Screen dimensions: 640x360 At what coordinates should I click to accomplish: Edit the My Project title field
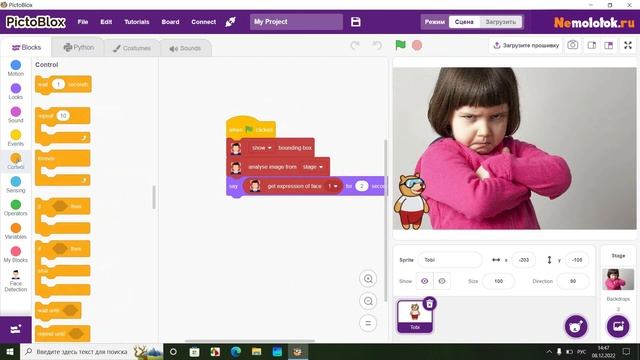(296, 22)
